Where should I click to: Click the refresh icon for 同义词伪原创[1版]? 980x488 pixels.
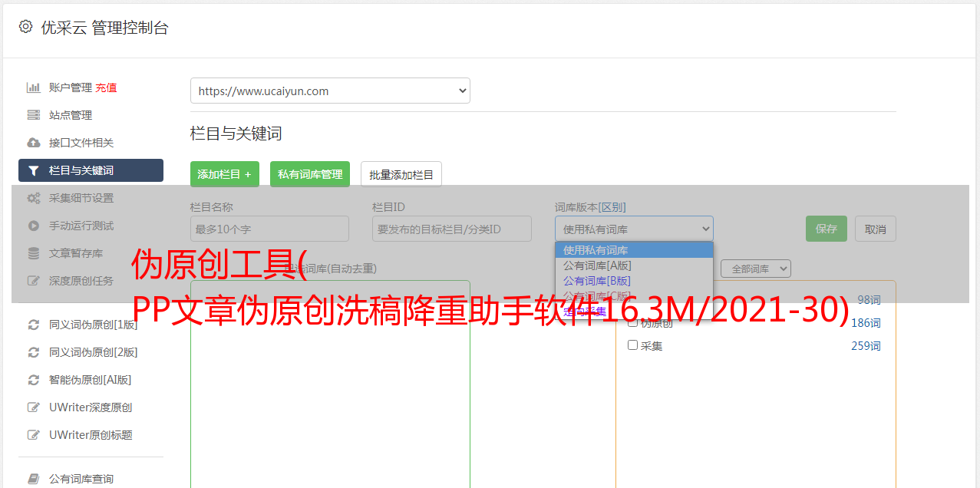coord(34,325)
